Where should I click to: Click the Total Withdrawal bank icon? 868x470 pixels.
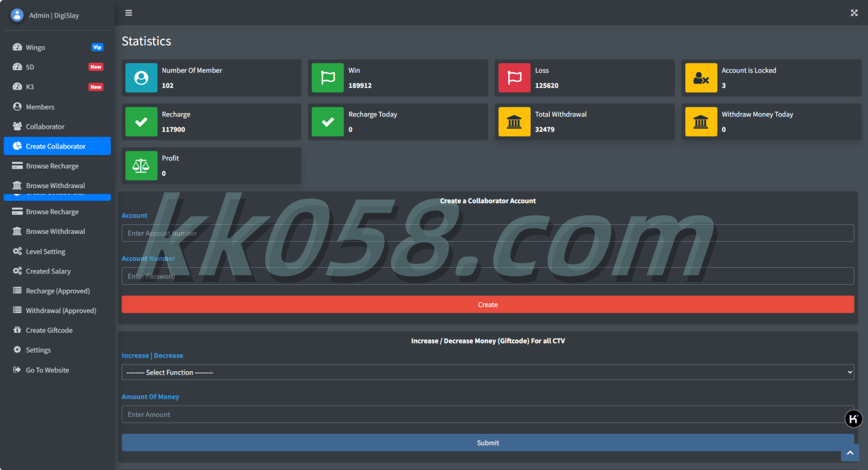(514, 122)
